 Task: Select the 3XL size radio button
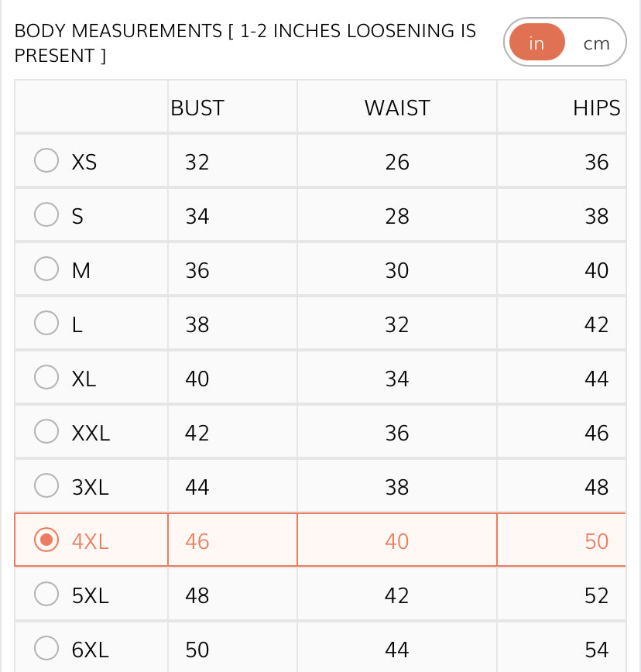pyautogui.click(x=46, y=485)
